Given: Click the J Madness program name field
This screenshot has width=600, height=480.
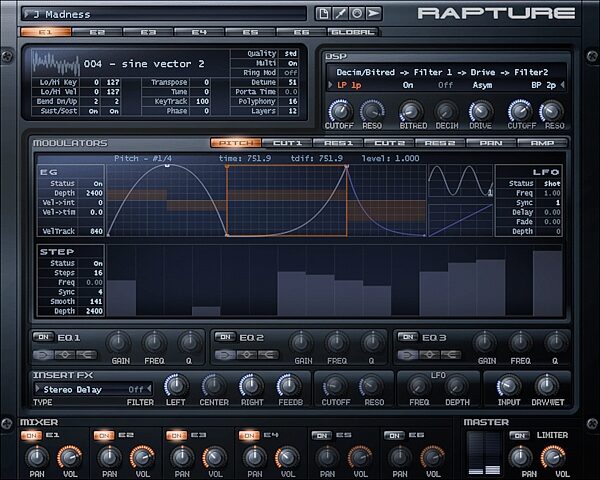Looking at the screenshot, I should point(165,14).
